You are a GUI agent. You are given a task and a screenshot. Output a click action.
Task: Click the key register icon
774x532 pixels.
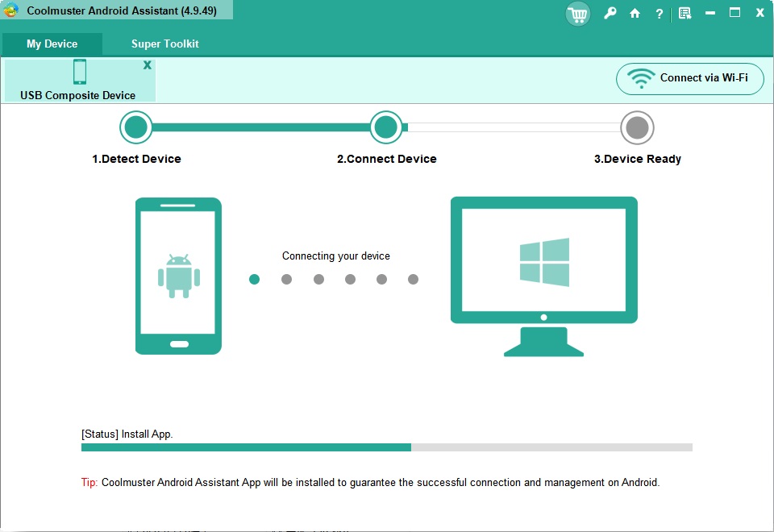(x=610, y=14)
